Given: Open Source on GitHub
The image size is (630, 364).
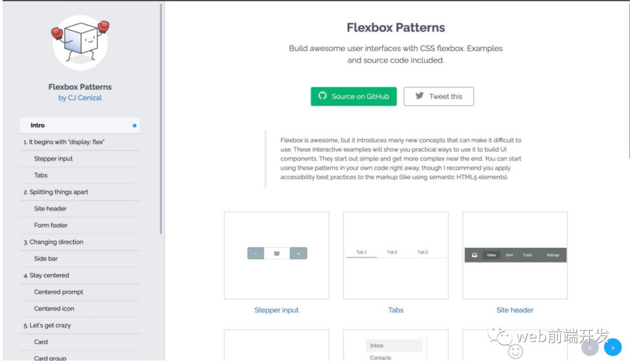Looking at the screenshot, I should 353,96.
